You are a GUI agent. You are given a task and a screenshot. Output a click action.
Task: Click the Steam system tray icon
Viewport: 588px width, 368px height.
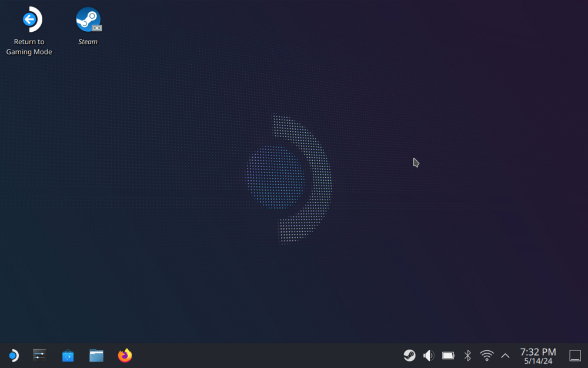pyautogui.click(x=409, y=356)
